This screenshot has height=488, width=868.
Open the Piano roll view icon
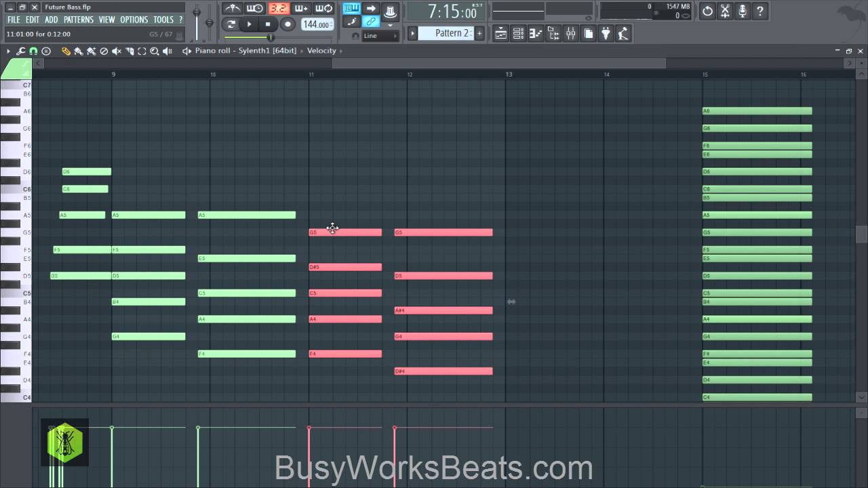[536, 33]
